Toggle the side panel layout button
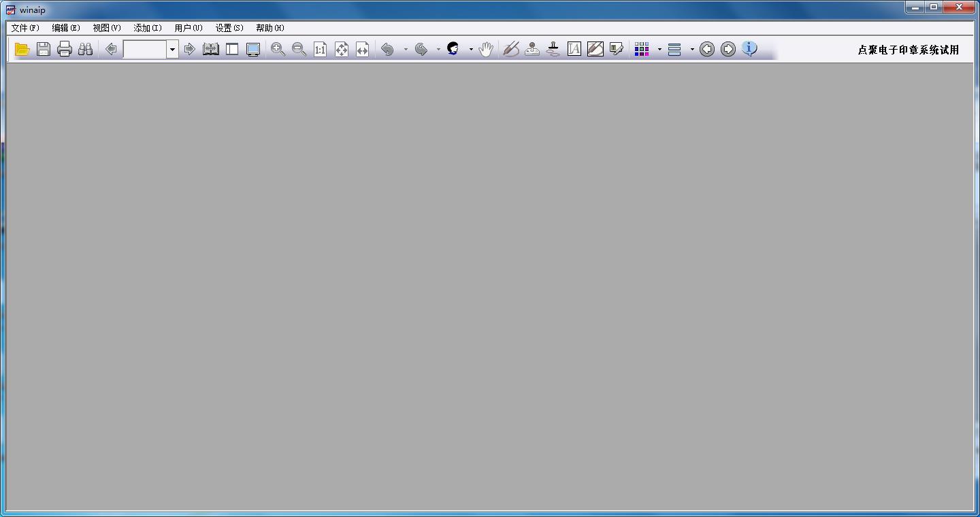The image size is (980, 517). (x=232, y=49)
